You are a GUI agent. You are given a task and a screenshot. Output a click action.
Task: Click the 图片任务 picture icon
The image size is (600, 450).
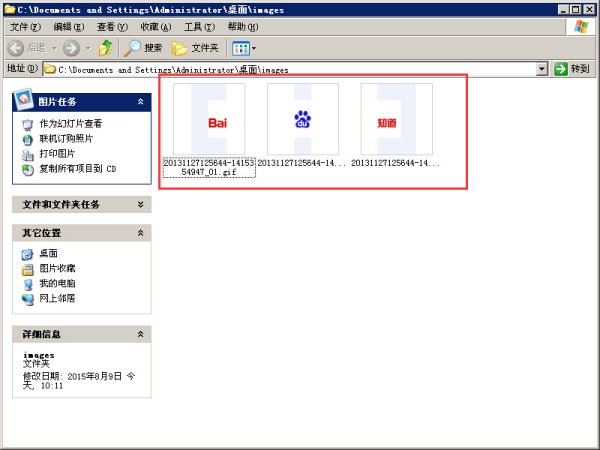pos(23,99)
